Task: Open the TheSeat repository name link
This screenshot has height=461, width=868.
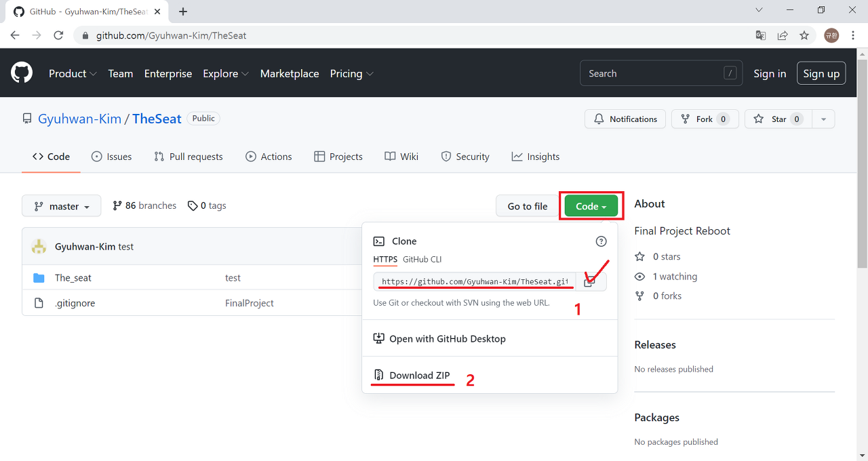Action: click(157, 119)
